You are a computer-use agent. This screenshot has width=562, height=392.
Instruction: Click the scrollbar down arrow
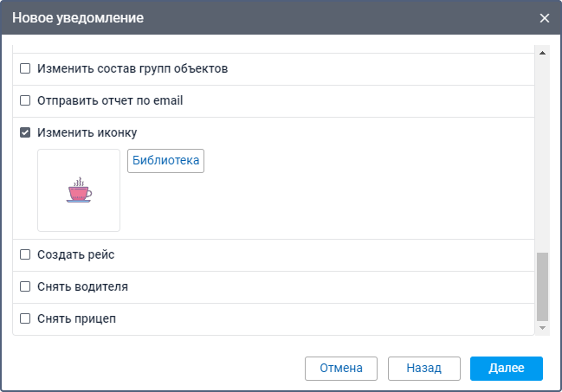(x=543, y=328)
